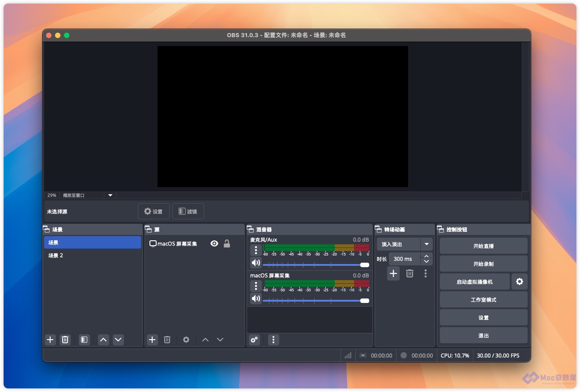
Task: Add a new scene with plus icon
Action: tap(50, 340)
